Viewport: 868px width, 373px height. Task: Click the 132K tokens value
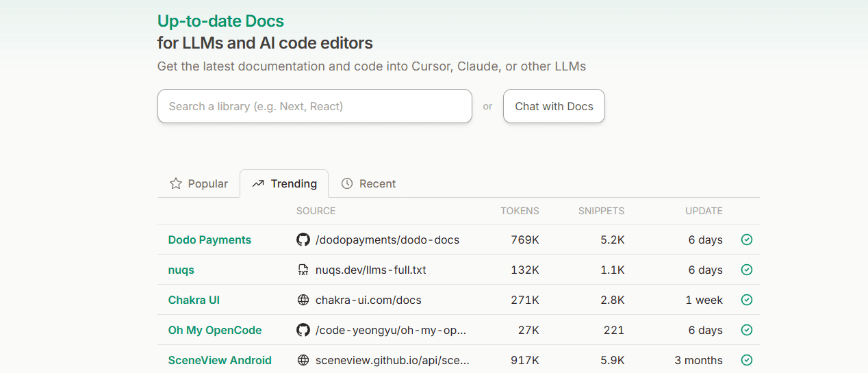coord(525,270)
